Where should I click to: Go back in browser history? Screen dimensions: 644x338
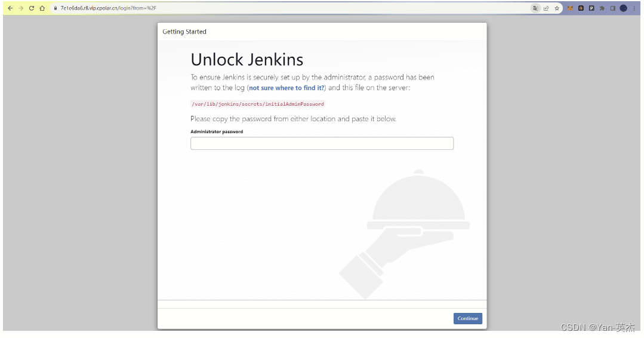10,8
